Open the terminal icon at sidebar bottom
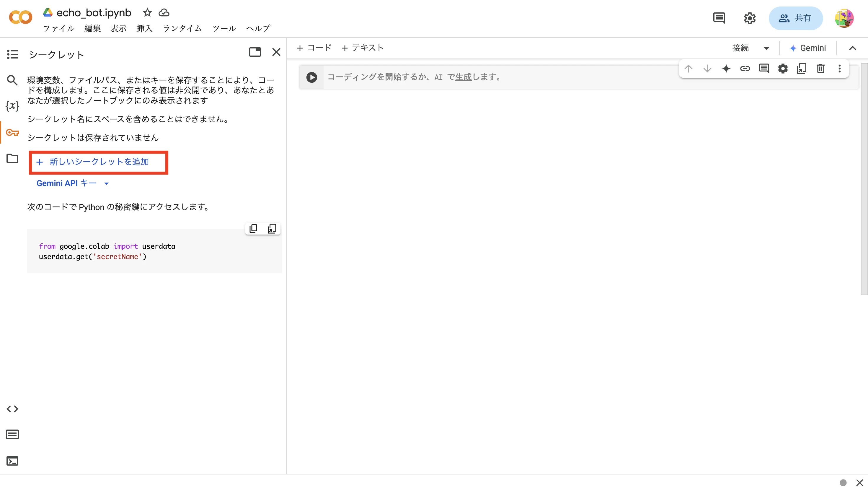The width and height of the screenshot is (868, 491). coord(12,461)
